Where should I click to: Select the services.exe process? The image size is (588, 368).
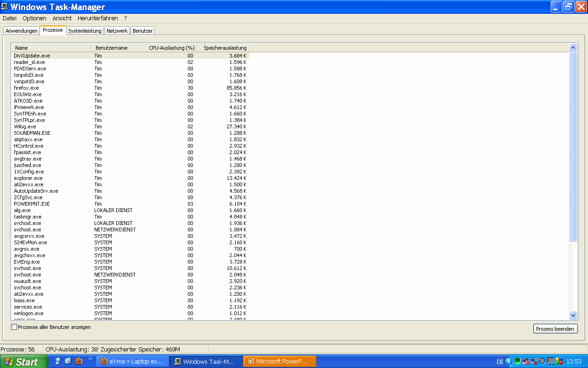(130, 307)
